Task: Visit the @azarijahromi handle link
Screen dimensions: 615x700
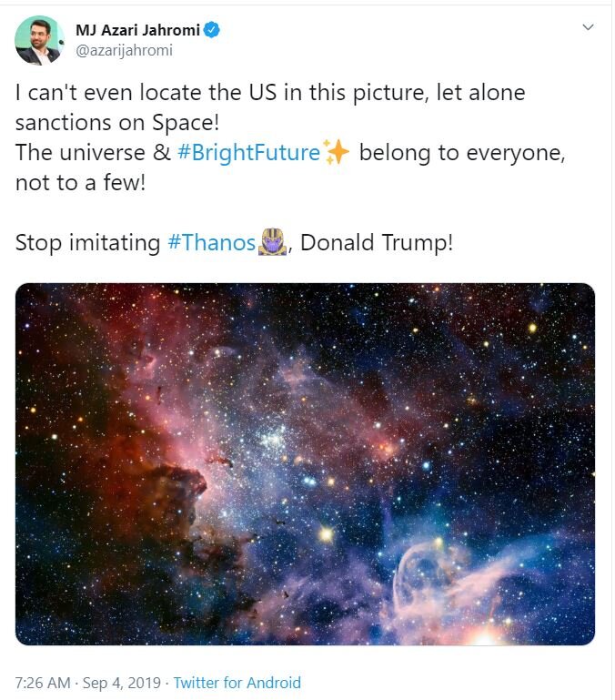Action: [x=124, y=50]
